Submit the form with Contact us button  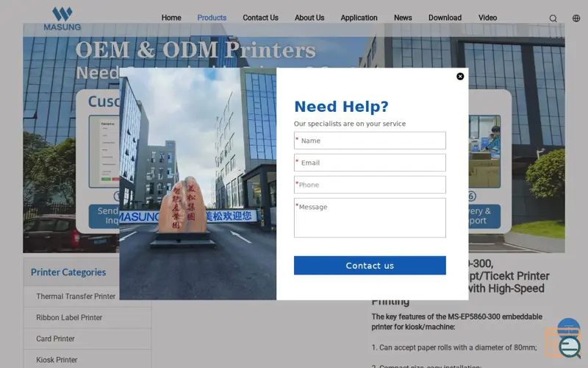click(x=370, y=266)
